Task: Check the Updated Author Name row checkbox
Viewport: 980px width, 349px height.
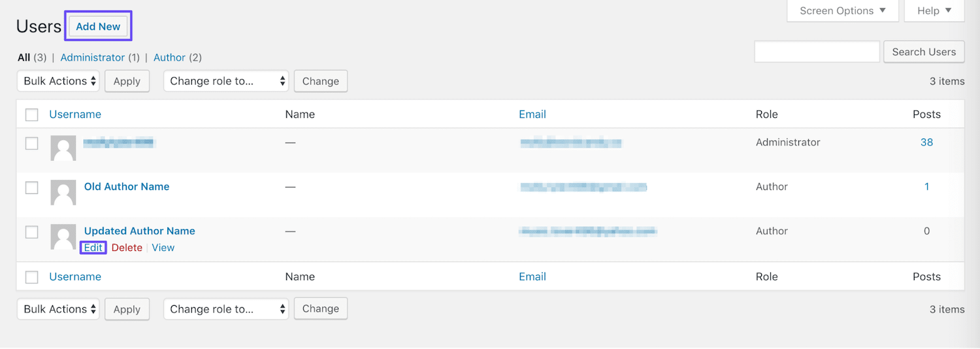Action: 31,232
